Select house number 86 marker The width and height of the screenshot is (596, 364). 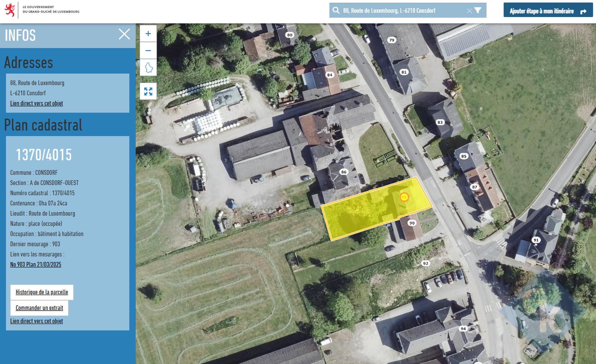344,172
